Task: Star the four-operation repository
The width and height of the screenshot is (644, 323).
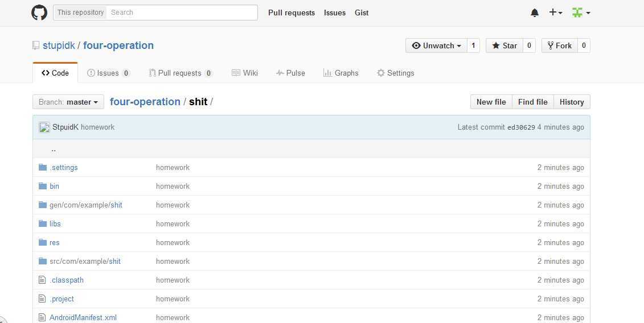Action: (504, 45)
